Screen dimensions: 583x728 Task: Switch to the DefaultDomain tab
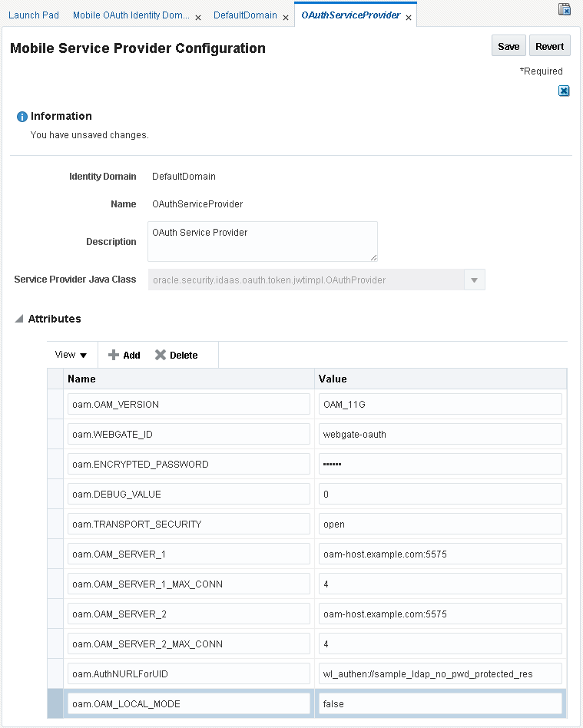pos(245,15)
